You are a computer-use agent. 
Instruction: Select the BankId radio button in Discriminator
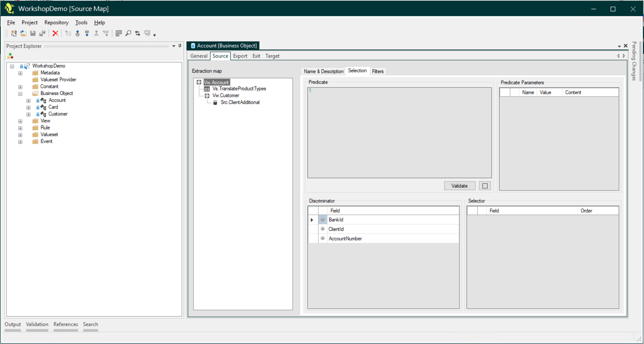[323, 220]
